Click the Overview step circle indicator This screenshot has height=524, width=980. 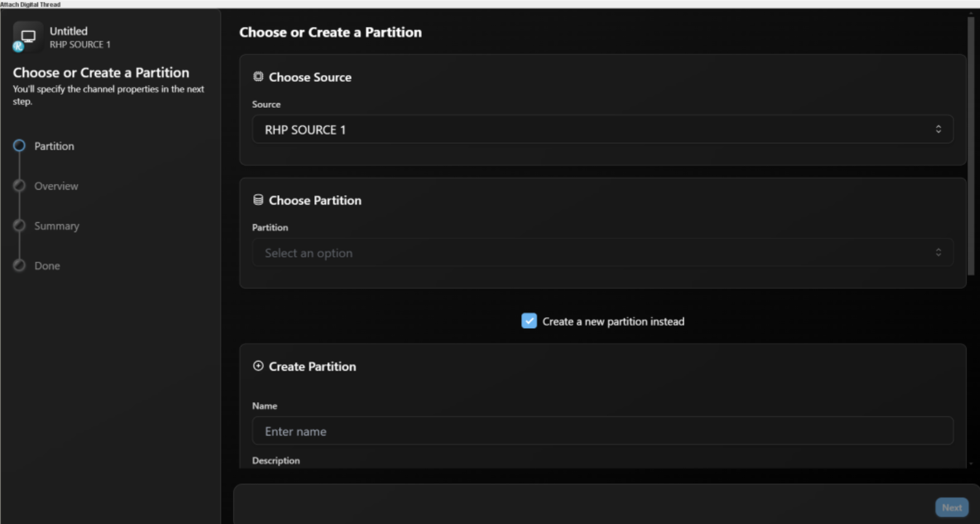coord(20,186)
